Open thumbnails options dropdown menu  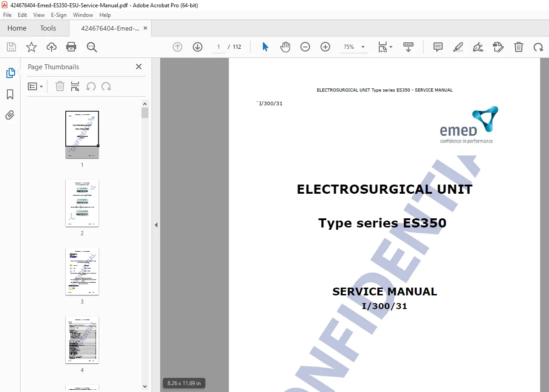[36, 86]
